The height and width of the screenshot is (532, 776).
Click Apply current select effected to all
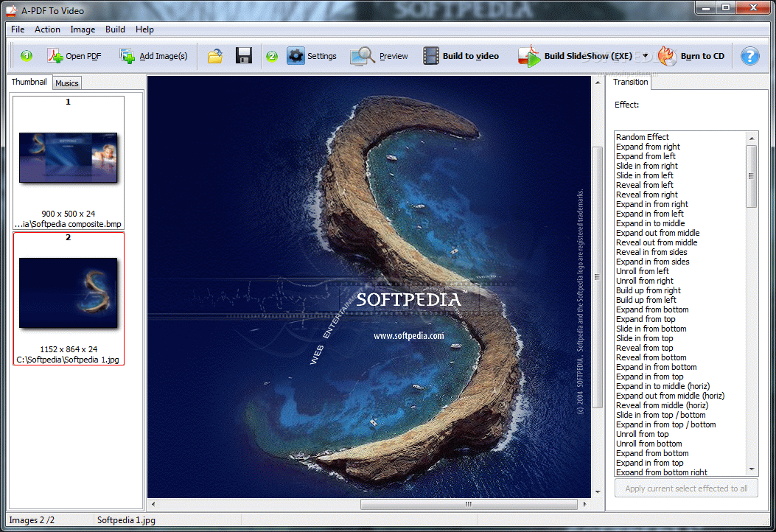(686, 489)
